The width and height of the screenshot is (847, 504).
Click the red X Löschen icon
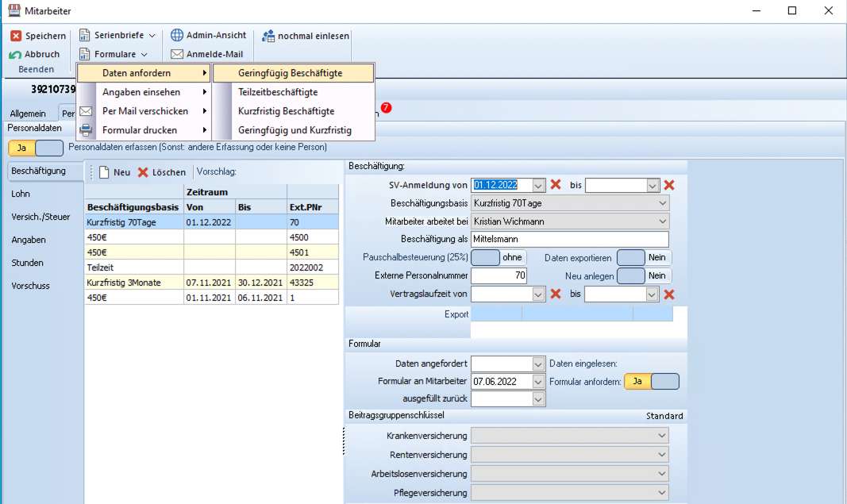pos(143,172)
